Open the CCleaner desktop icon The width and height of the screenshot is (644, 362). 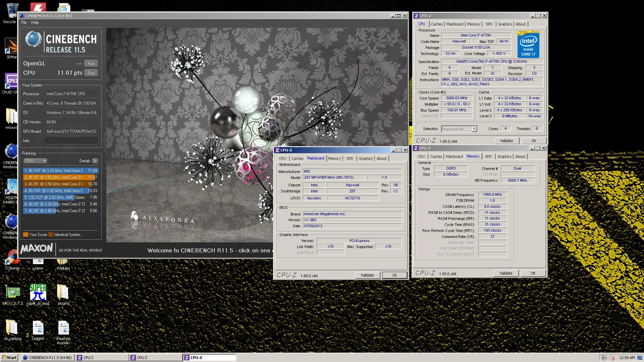pyautogui.click(x=12, y=260)
